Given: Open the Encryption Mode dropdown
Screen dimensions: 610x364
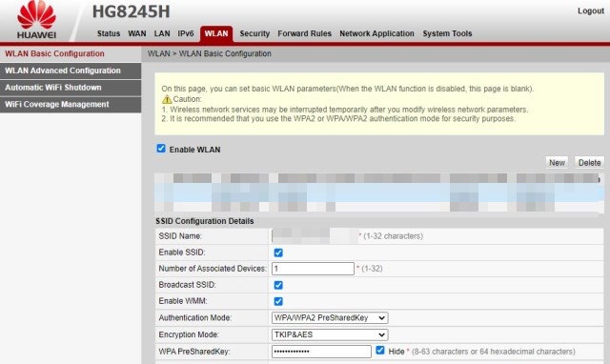Looking at the screenshot, I should coord(330,334).
